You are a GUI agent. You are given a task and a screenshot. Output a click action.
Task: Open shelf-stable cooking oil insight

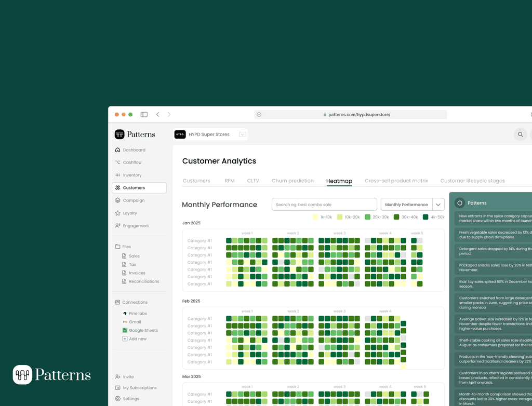pos(494,343)
